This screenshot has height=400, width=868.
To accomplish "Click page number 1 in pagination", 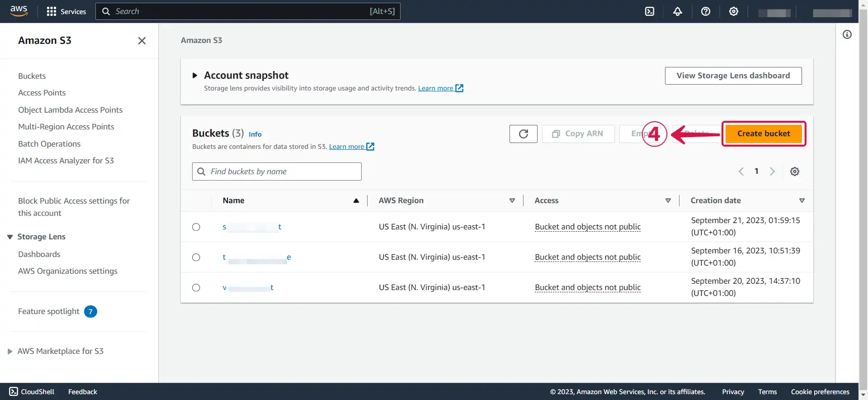I will point(756,171).
